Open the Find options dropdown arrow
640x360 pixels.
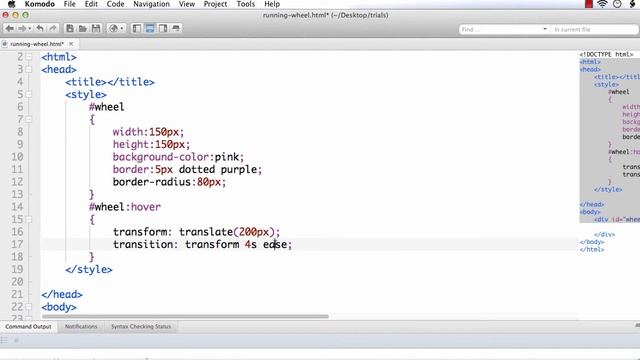coord(544,29)
